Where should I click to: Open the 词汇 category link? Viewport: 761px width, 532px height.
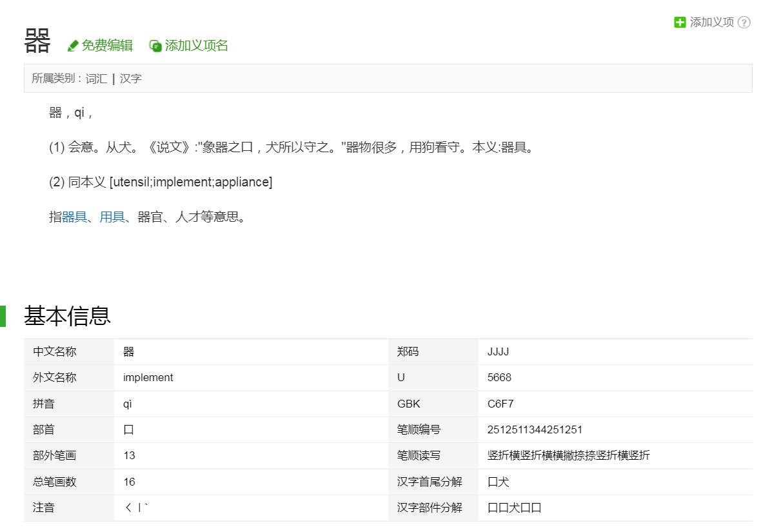(x=96, y=79)
